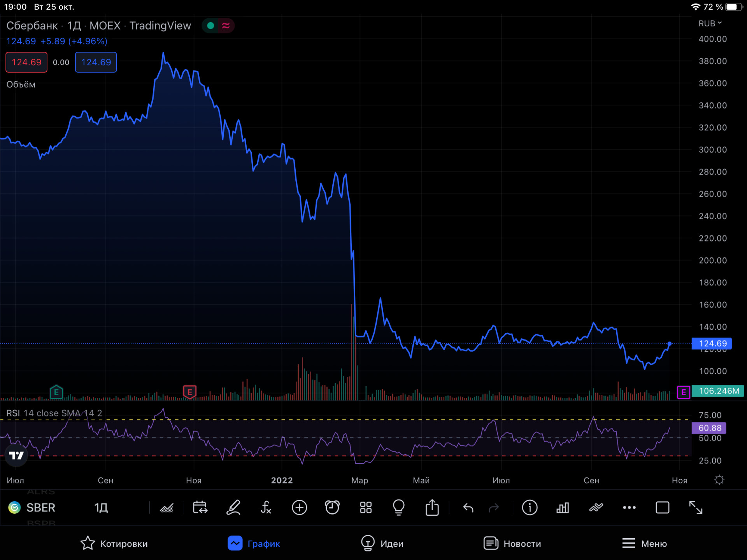Image resolution: width=747 pixels, height=560 pixels.
Task: Open the bar chart financials icon
Action: pyautogui.click(x=563, y=507)
